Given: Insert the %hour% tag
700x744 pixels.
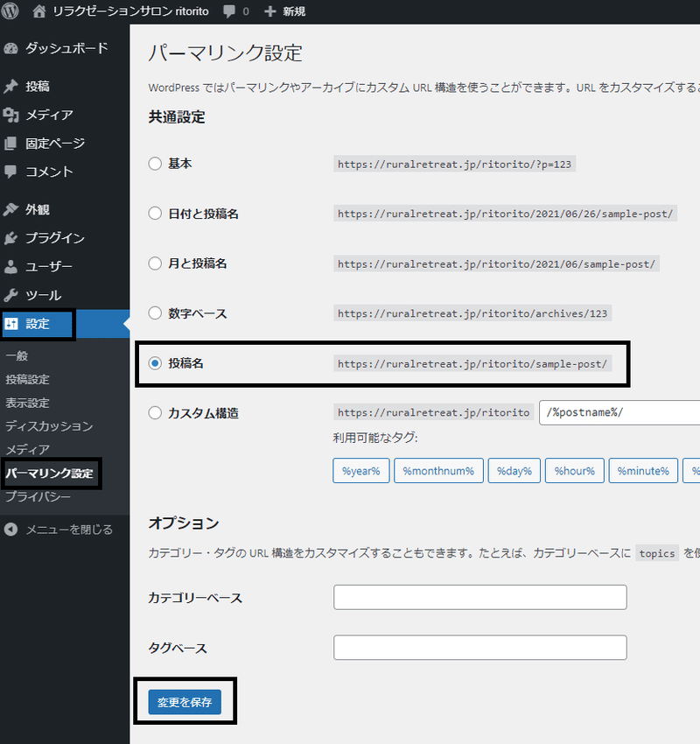Looking at the screenshot, I should [575, 471].
